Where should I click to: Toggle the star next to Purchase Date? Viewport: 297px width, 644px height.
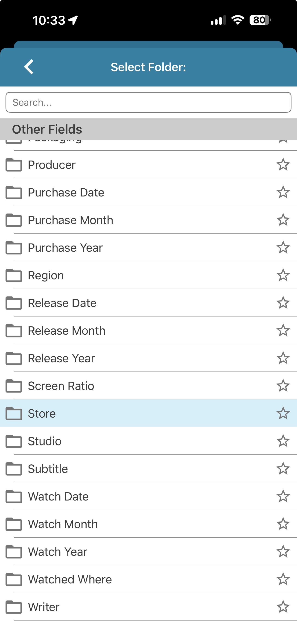pos(283,192)
